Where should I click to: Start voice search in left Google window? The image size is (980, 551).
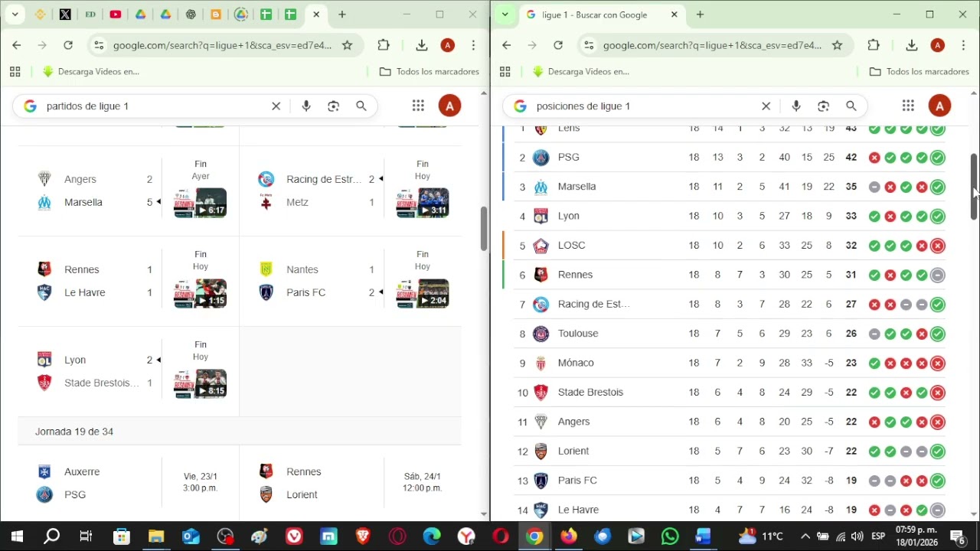pyautogui.click(x=306, y=106)
